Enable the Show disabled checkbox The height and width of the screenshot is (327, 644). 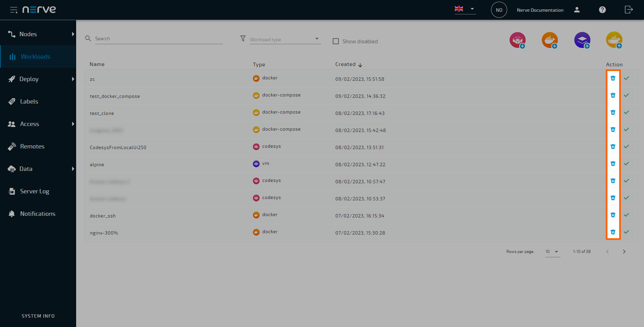[x=335, y=41]
